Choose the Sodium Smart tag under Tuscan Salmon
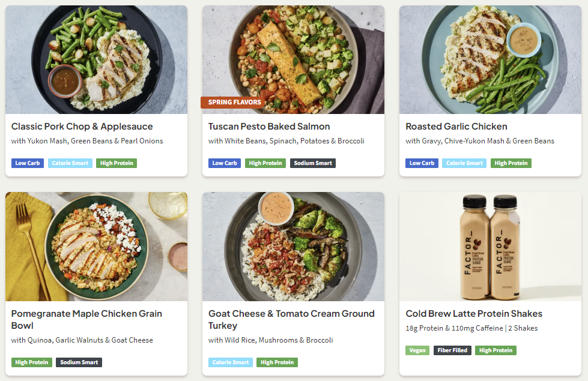588x381 pixels. 313,163
